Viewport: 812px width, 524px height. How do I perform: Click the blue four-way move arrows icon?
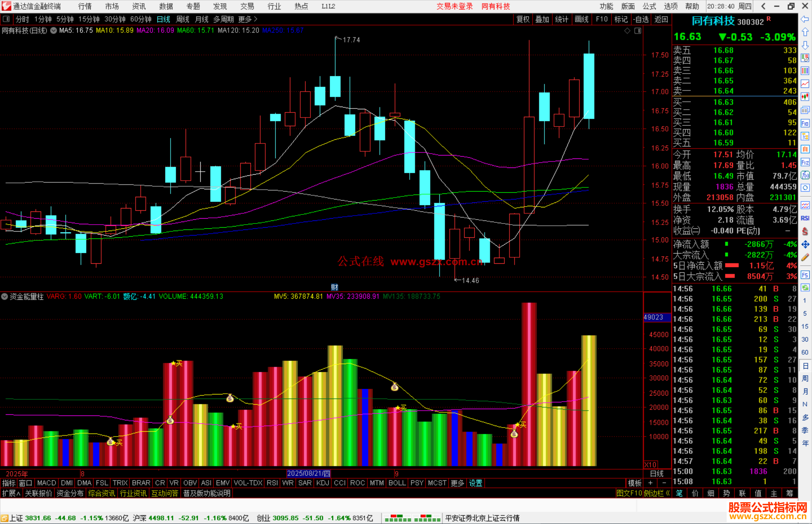[805, 245]
